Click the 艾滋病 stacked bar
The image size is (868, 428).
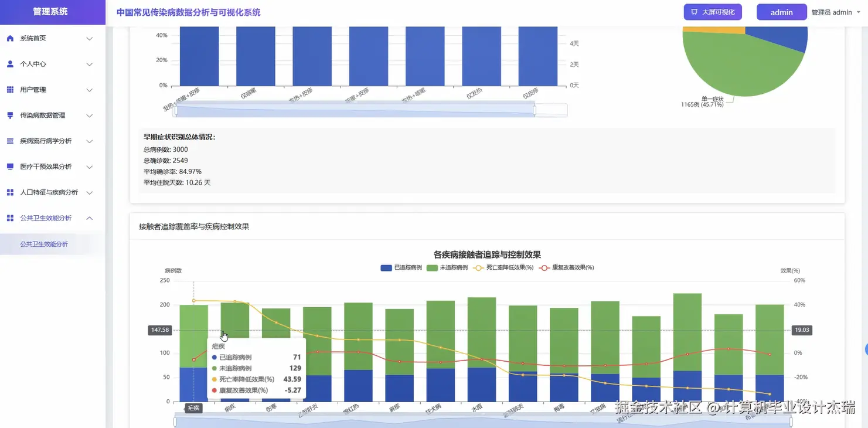click(605, 351)
